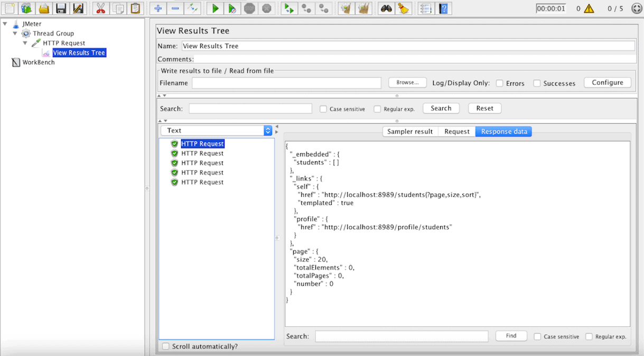644x356 pixels.
Task: Toggle Scroll automatically checkbox
Action: click(x=166, y=346)
